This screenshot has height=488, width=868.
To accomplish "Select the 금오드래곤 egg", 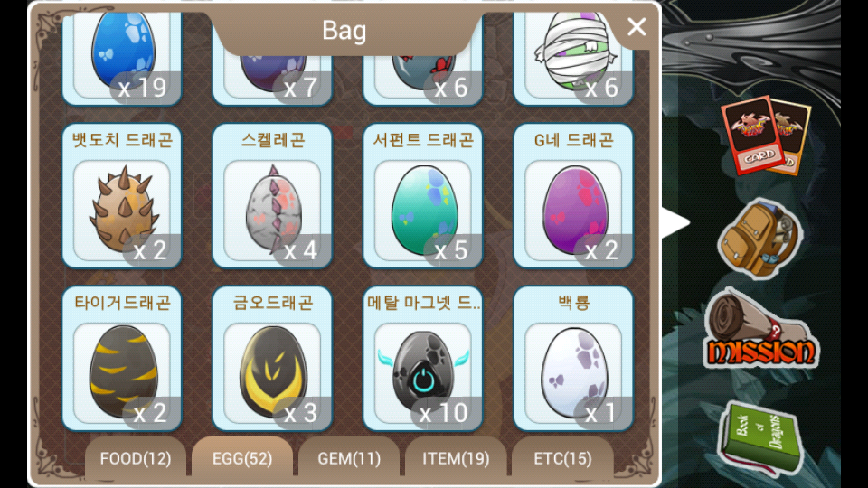I will (272, 359).
